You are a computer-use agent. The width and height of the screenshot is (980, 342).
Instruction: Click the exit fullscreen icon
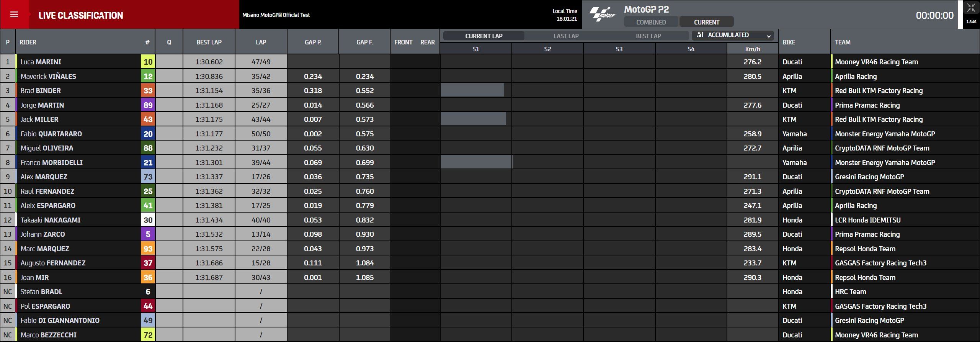point(971,8)
